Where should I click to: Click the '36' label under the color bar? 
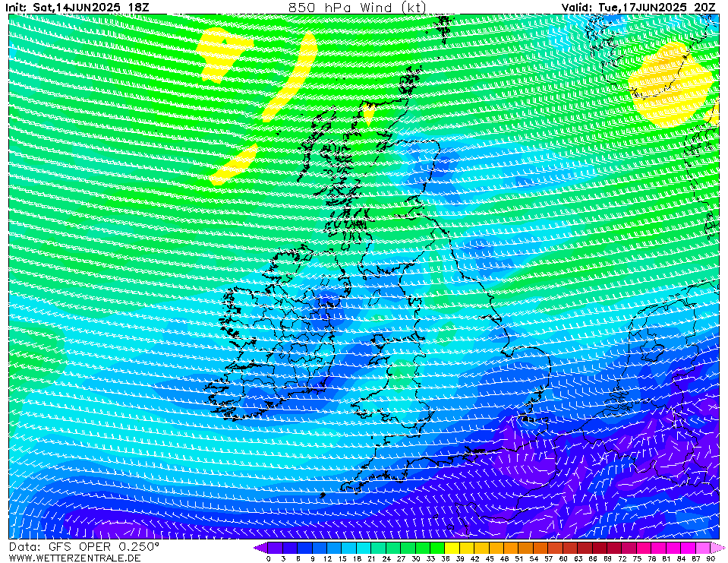tap(446, 558)
